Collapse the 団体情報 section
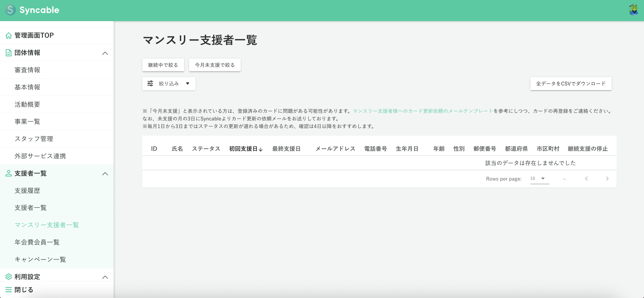The image size is (644, 298). pyautogui.click(x=105, y=53)
